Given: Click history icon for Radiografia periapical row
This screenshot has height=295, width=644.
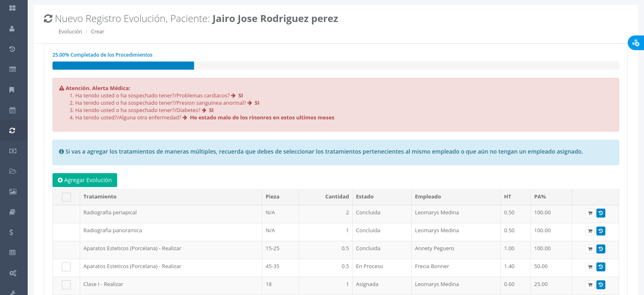Looking at the screenshot, I should point(601,213).
